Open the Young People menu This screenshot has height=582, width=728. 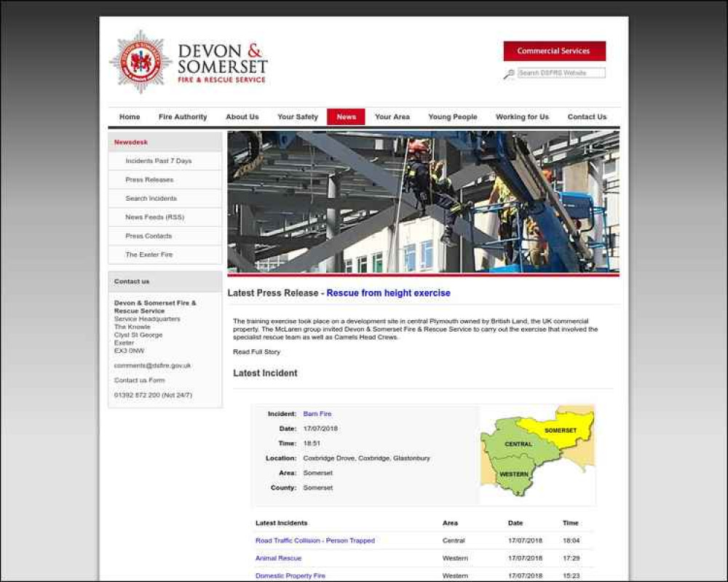pos(453,117)
